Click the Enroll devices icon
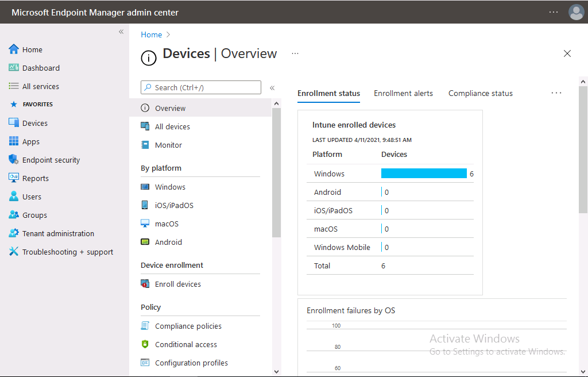The width and height of the screenshot is (588, 377). [145, 284]
